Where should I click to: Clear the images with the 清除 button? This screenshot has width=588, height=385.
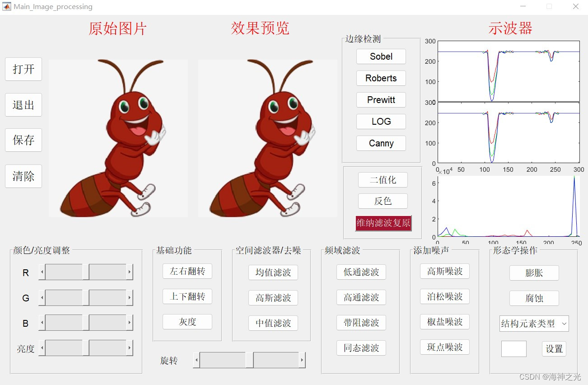click(23, 176)
